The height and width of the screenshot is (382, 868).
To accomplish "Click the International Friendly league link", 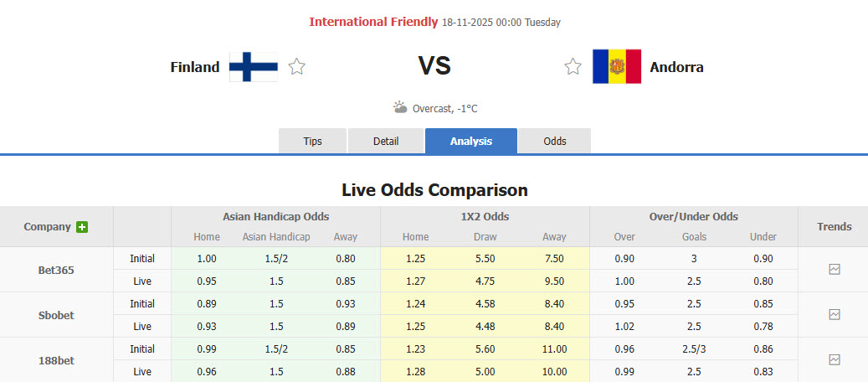I will coord(373,22).
